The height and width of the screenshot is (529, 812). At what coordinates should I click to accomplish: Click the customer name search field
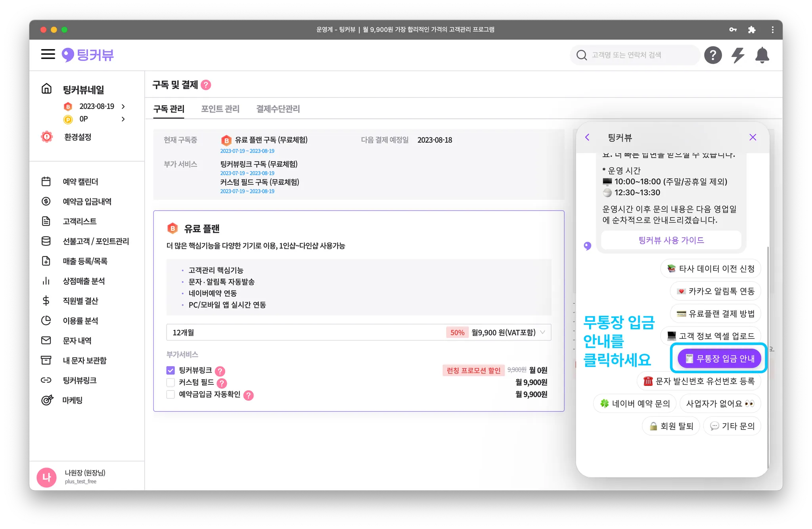[x=634, y=55]
